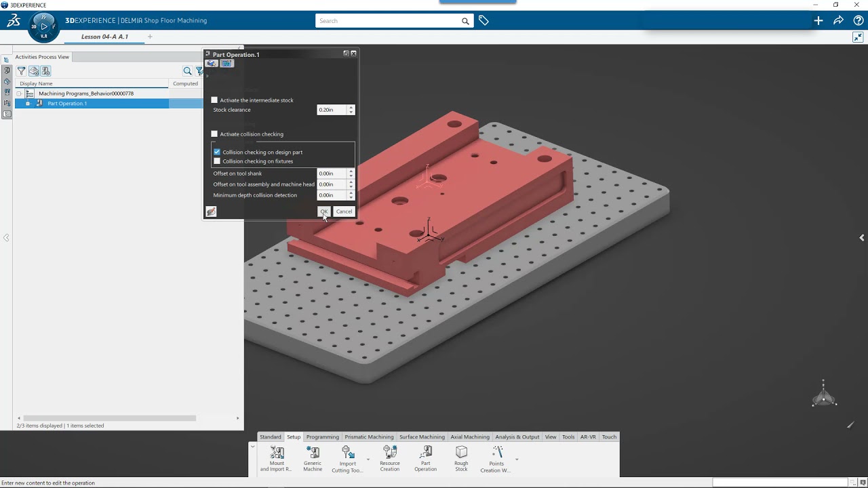Screen dimensions: 868x488
Task: Click the third toolbar icon in Activities Process View
Action: click(45, 70)
